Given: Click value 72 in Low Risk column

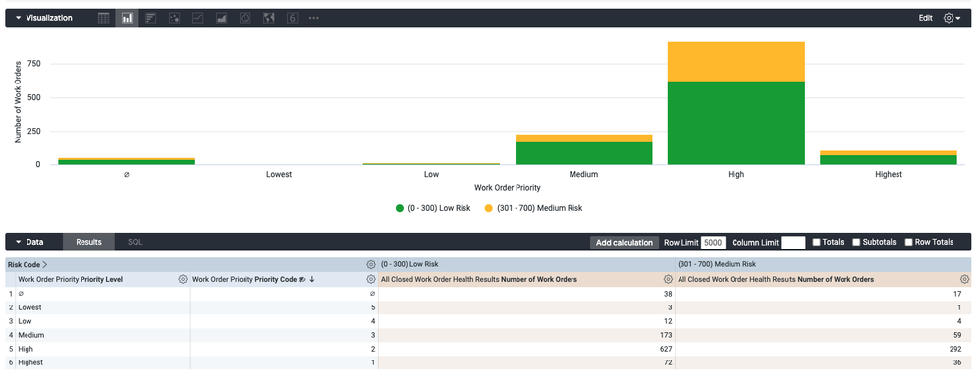Looking at the screenshot, I should [x=667, y=362].
